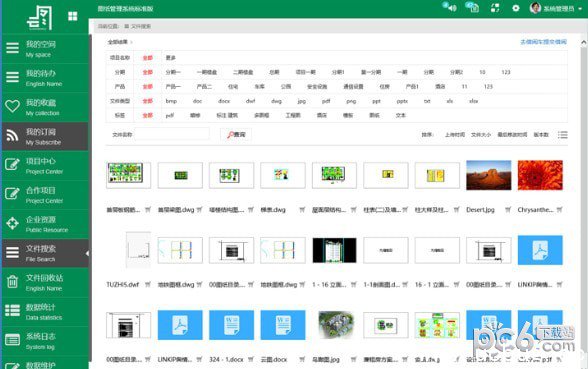The width and height of the screenshot is (588, 369).
Task: Open settings via the gear icon
Action: (x=516, y=8)
